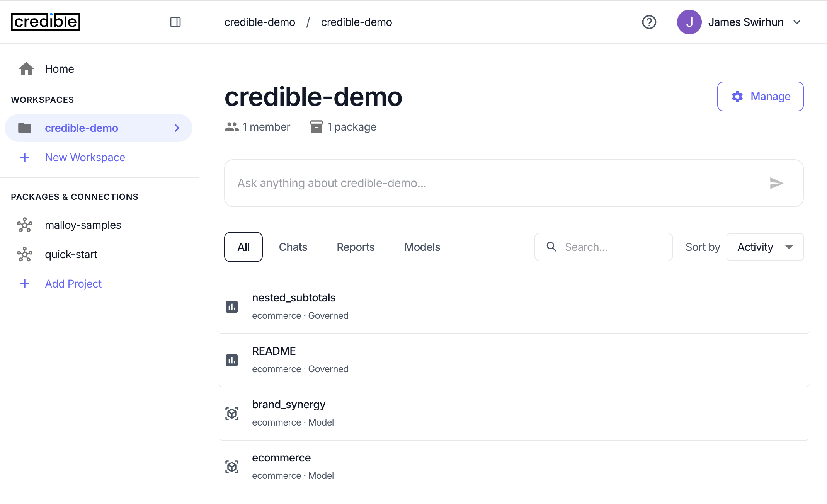The height and width of the screenshot is (504, 827).
Task: Click the help question mark icon
Action: (649, 22)
